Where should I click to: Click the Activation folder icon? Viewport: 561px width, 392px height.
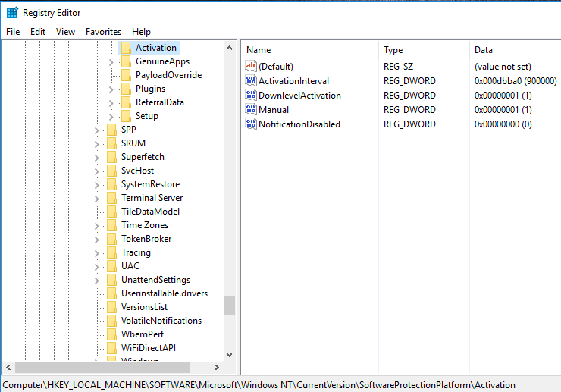(126, 48)
